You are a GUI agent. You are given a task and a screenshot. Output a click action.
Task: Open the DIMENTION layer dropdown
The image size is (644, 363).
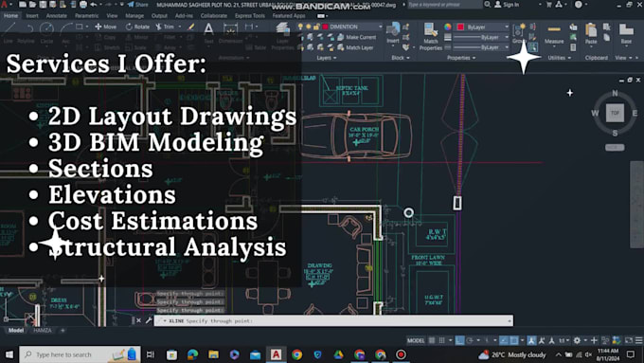point(380,27)
